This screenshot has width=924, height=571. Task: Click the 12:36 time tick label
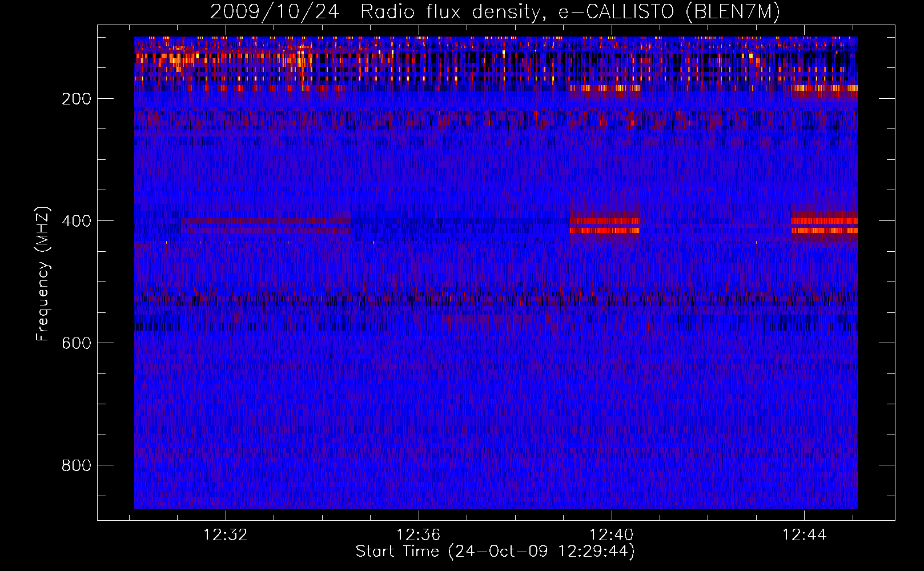click(x=419, y=535)
